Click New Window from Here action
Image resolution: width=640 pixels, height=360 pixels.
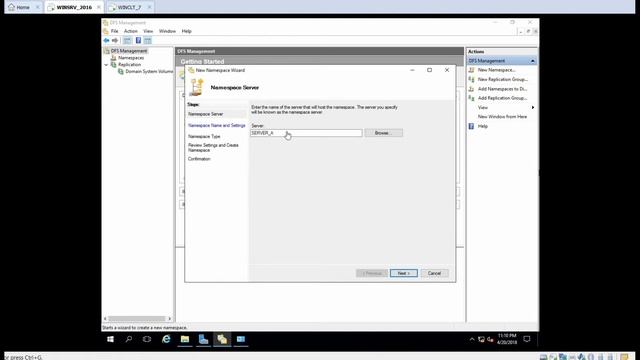pyautogui.click(x=502, y=117)
